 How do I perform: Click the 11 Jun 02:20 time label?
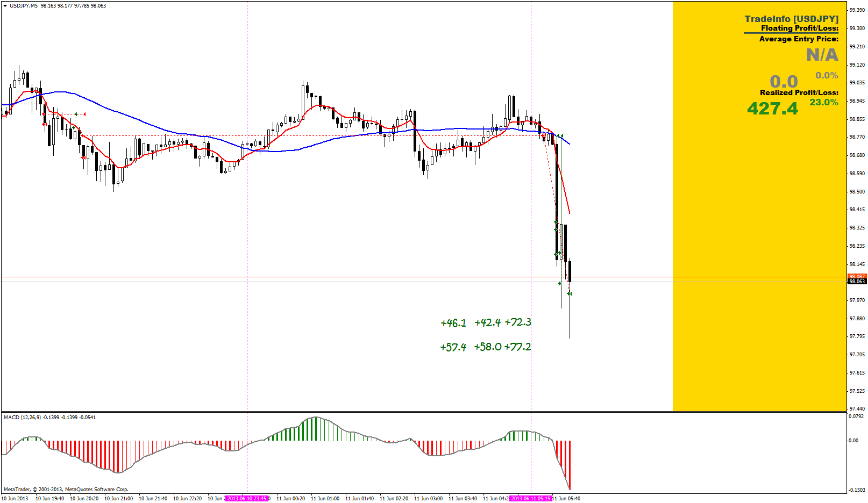(394, 499)
